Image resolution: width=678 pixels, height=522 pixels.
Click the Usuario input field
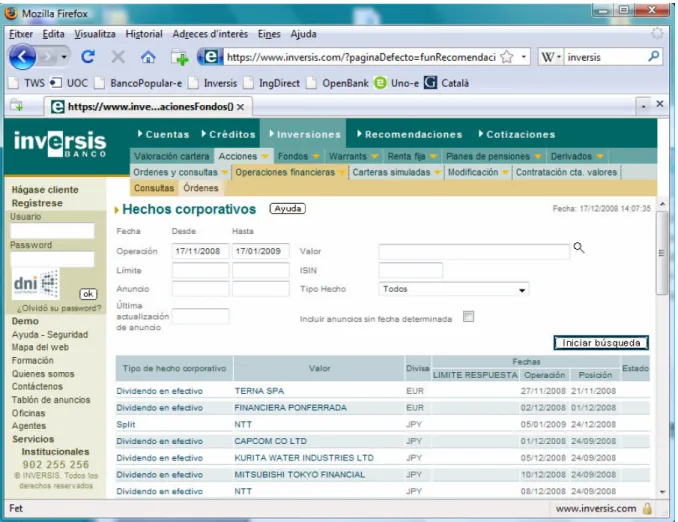pos(52,231)
